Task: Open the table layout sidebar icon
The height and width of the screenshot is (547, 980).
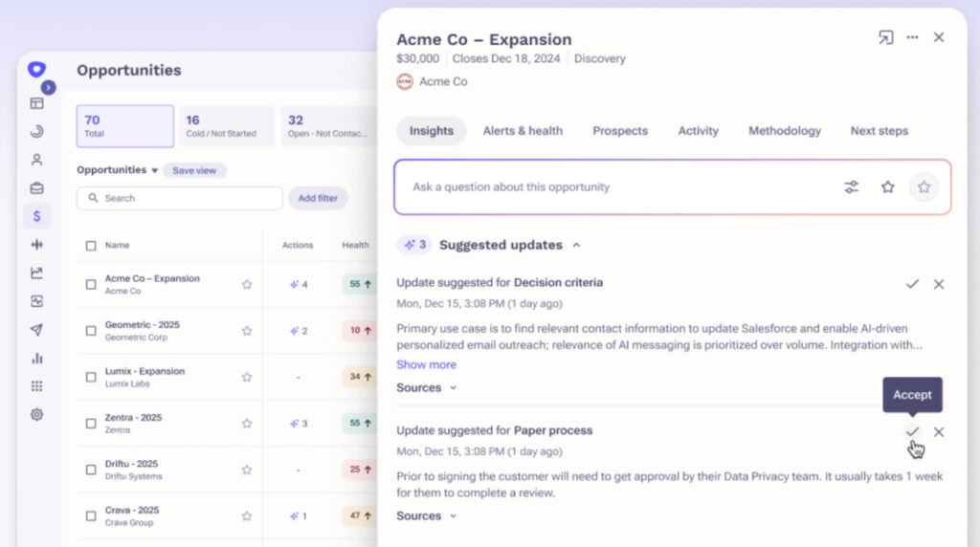Action: [37, 103]
